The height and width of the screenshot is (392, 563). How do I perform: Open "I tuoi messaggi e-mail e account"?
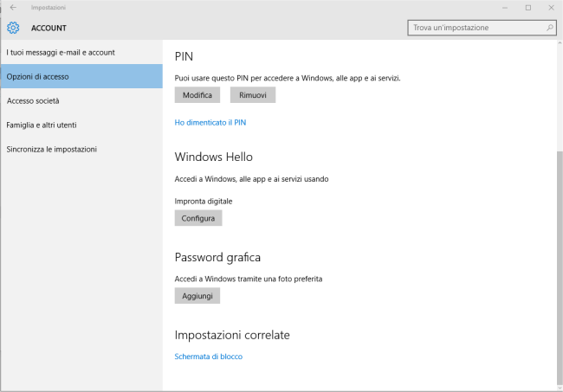click(x=81, y=53)
